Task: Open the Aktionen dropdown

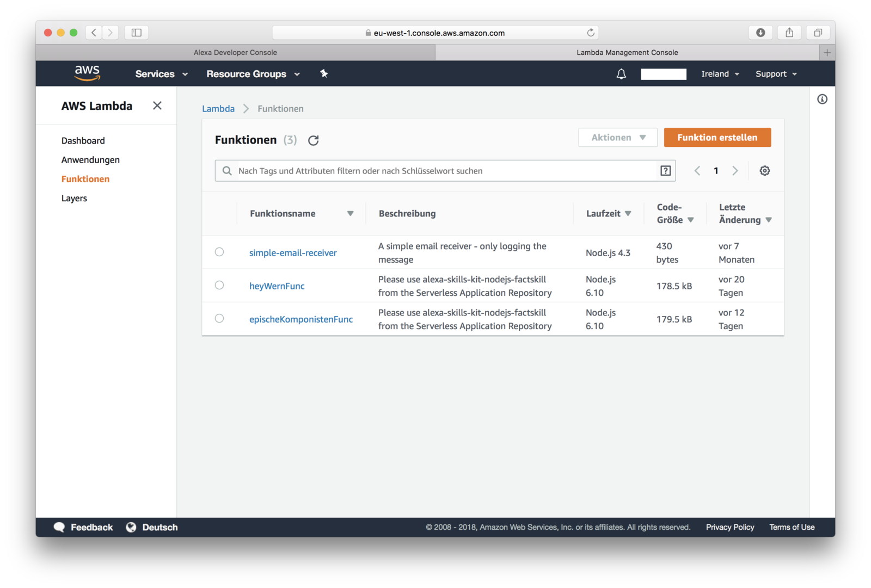Action: point(618,138)
